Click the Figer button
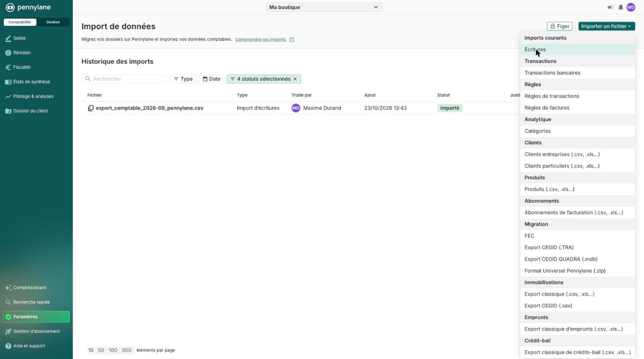Viewport: 644px width, 359px height. click(560, 26)
